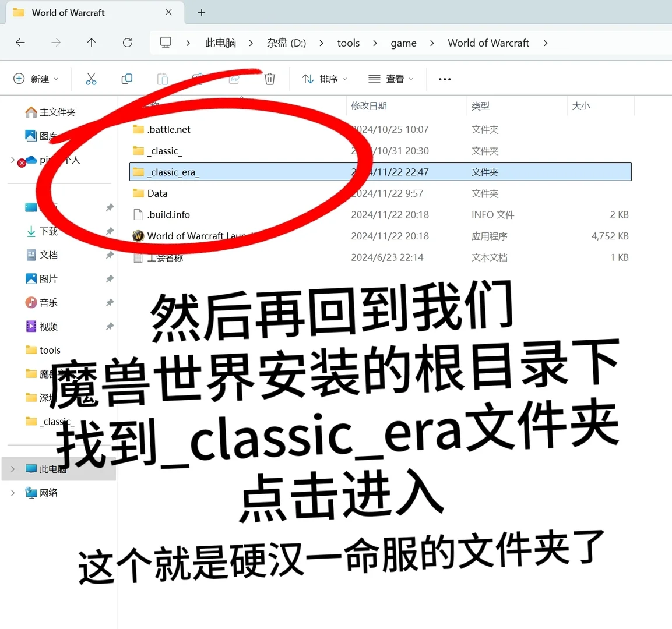The width and height of the screenshot is (672, 629).
Task: Open the 排序 sort dropdown
Action: tap(325, 79)
